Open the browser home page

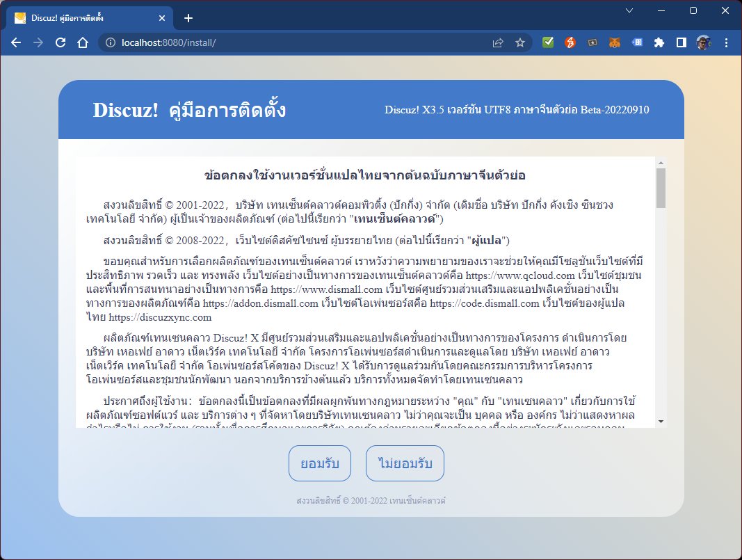click(x=83, y=42)
